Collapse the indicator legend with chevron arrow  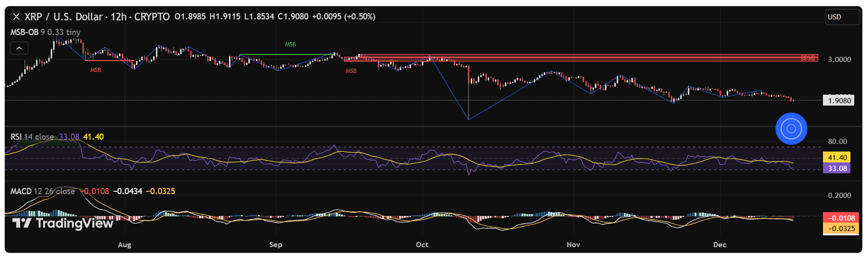coord(19,48)
